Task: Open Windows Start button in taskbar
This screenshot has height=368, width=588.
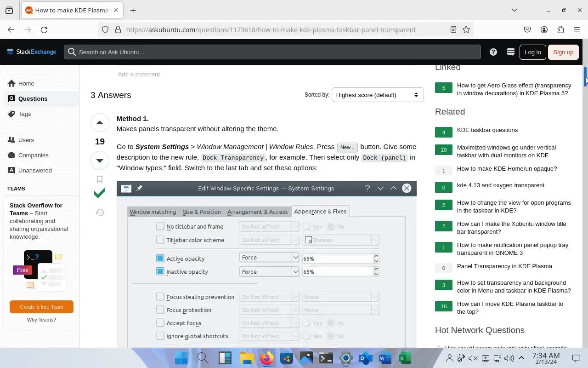Action: [x=181, y=358]
